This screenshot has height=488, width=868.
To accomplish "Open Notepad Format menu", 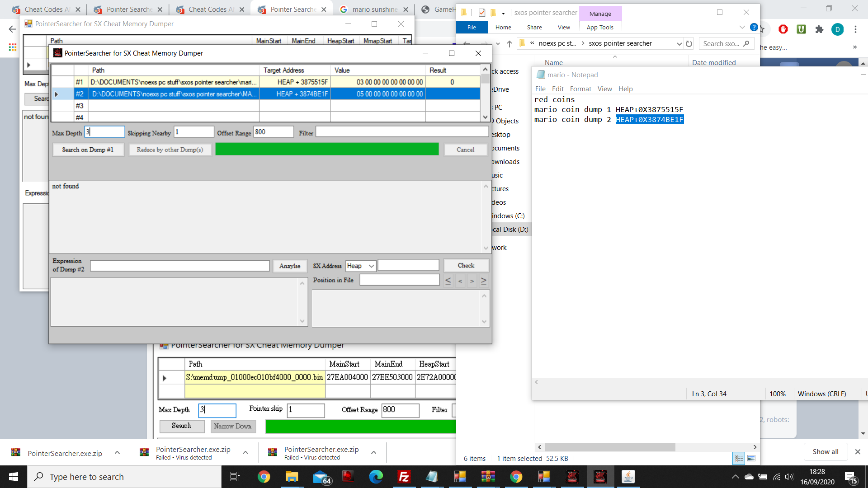I will pyautogui.click(x=580, y=89).
